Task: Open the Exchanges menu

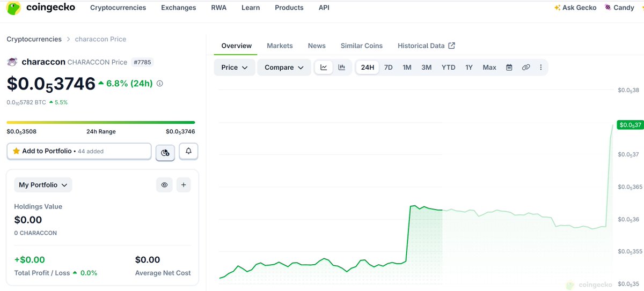Action: coord(179,8)
